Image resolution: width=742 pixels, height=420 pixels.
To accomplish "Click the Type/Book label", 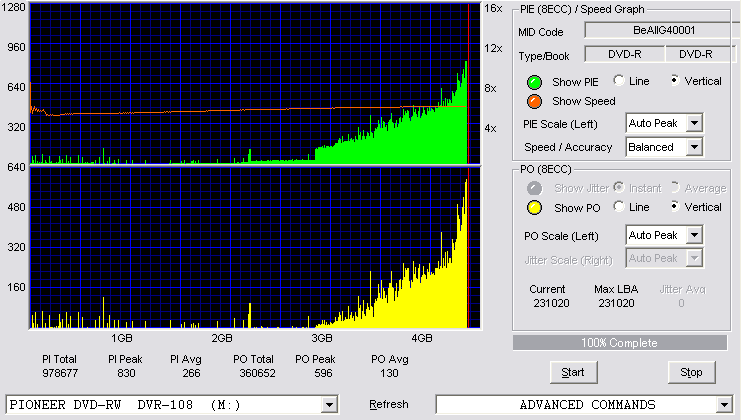I will (x=544, y=56).
